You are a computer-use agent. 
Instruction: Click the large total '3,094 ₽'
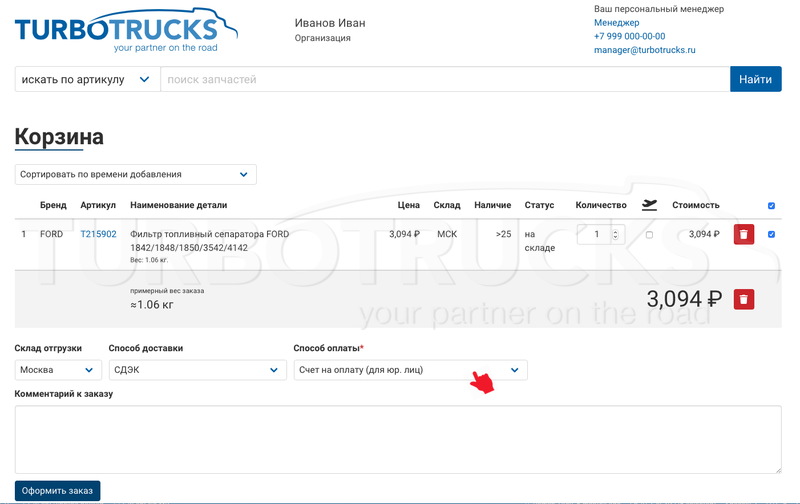pos(684,299)
